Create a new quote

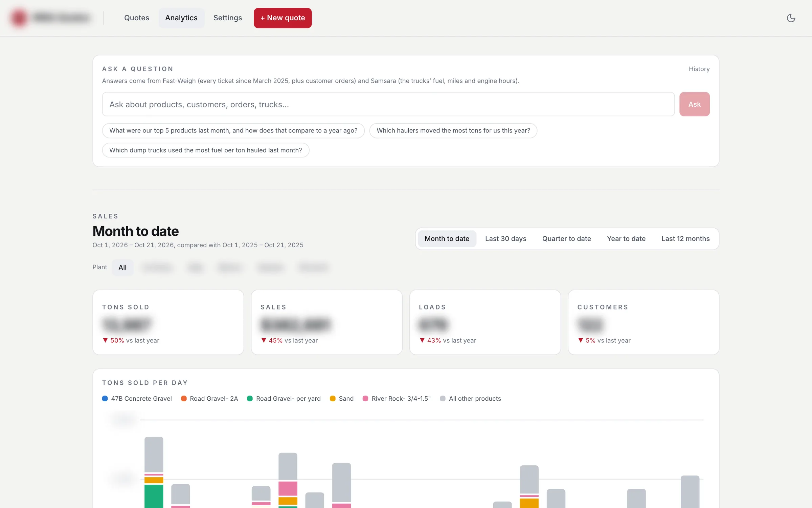(x=283, y=18)
